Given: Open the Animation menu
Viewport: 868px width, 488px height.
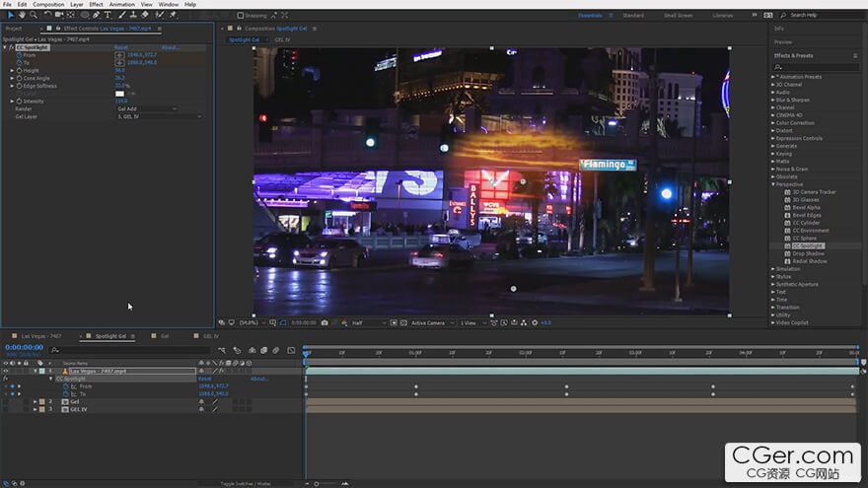Looking at the screenshot, I should [x=121, y=4].
